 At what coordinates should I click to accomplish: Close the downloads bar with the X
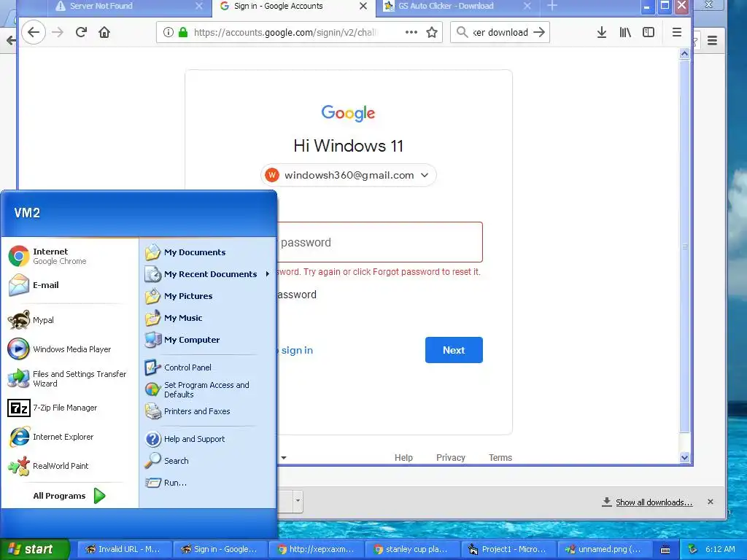711,502
